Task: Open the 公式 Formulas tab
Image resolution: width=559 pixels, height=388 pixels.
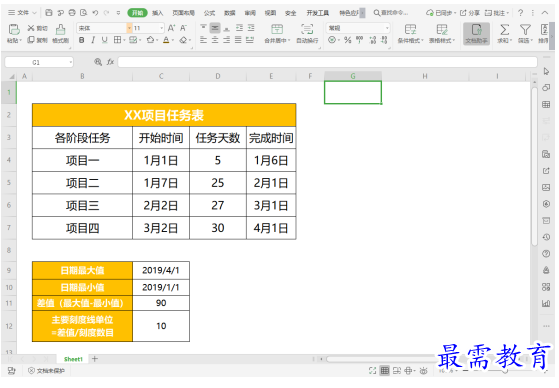Action: tap(209, 13)
